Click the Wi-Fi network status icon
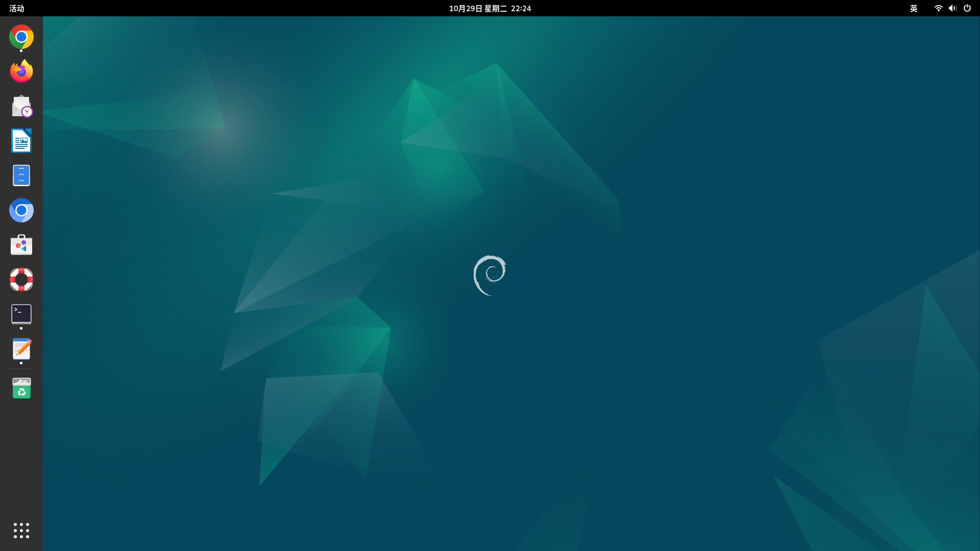Image resolution: width=980 pixels, height=551 pixels. 938,8
